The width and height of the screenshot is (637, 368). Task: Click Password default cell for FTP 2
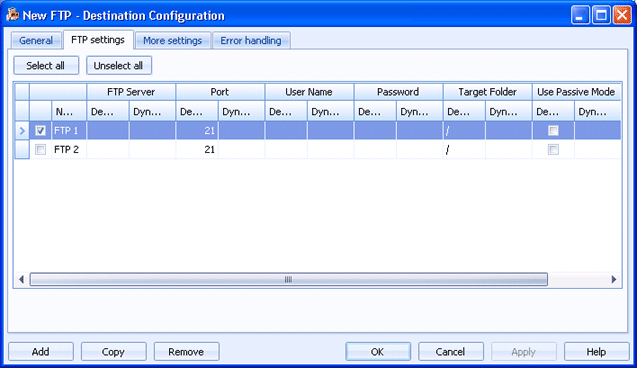(375, 149)
